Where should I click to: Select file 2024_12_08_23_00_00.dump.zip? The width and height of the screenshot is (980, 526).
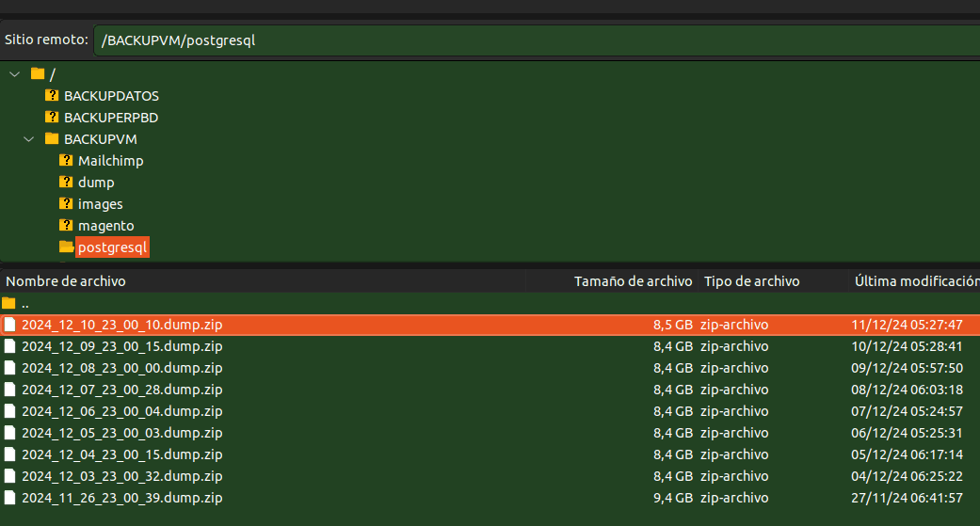point(121,368)
